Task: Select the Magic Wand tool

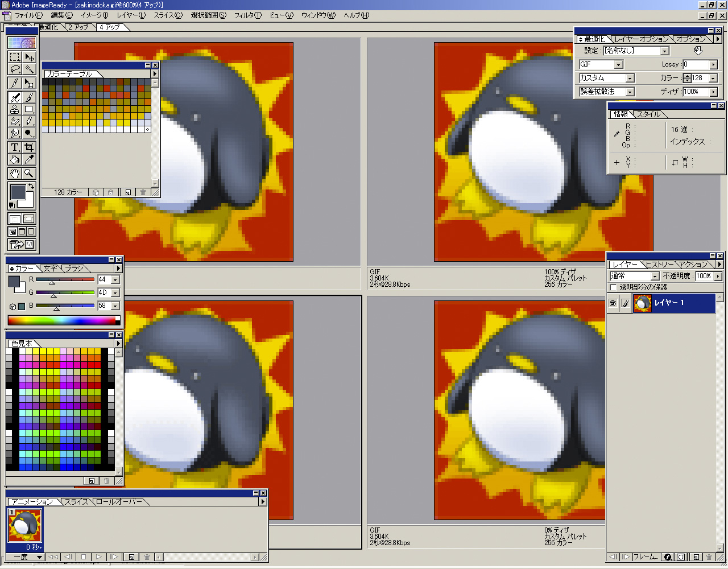Action: 29,69
